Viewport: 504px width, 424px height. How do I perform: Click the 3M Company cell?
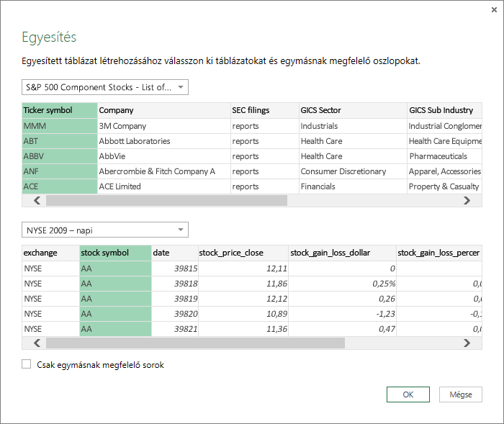(x=164, y=126)
